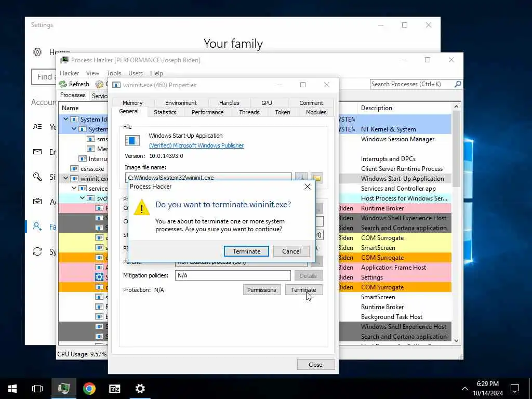Viewport: 532px width, 399px height.
Task: Open the Token tab
Action: tap(283, 112)
